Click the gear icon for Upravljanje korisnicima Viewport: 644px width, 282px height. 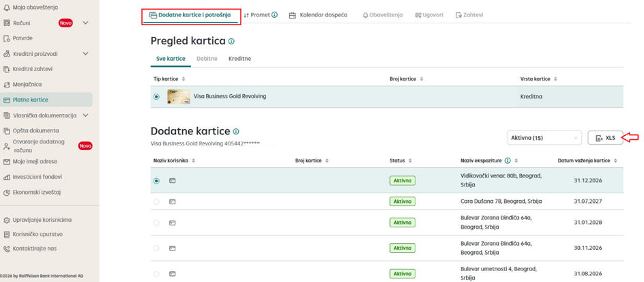[x=6, y=220]
